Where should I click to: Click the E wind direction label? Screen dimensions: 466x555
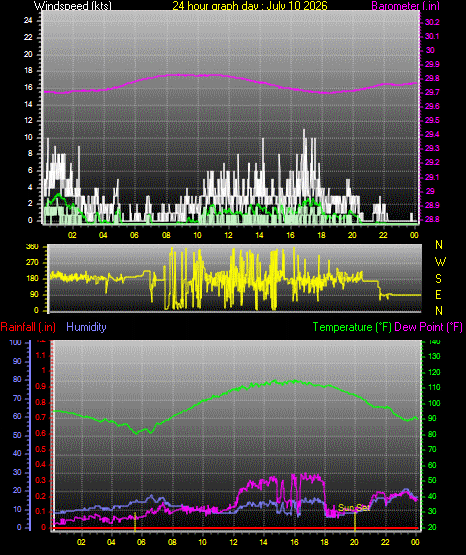click(x=438, y=295)
